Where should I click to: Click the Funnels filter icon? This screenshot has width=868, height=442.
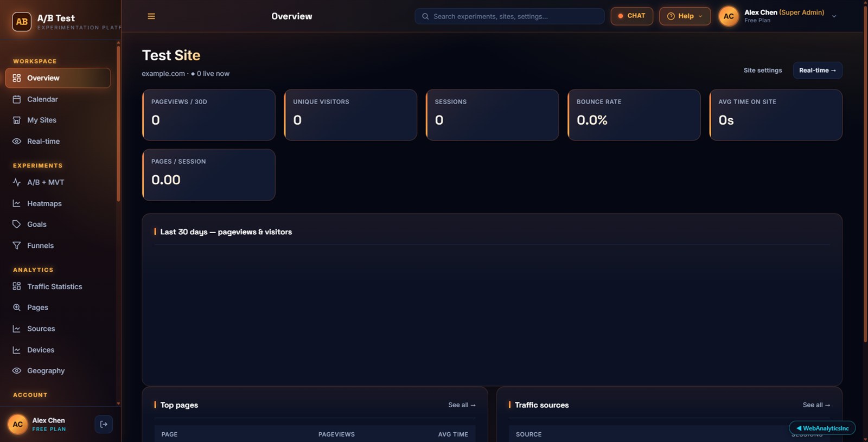tap(17, 245)
